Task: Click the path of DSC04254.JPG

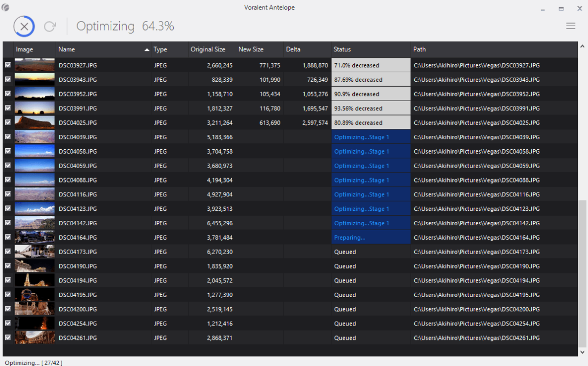Action: (476, 323)
